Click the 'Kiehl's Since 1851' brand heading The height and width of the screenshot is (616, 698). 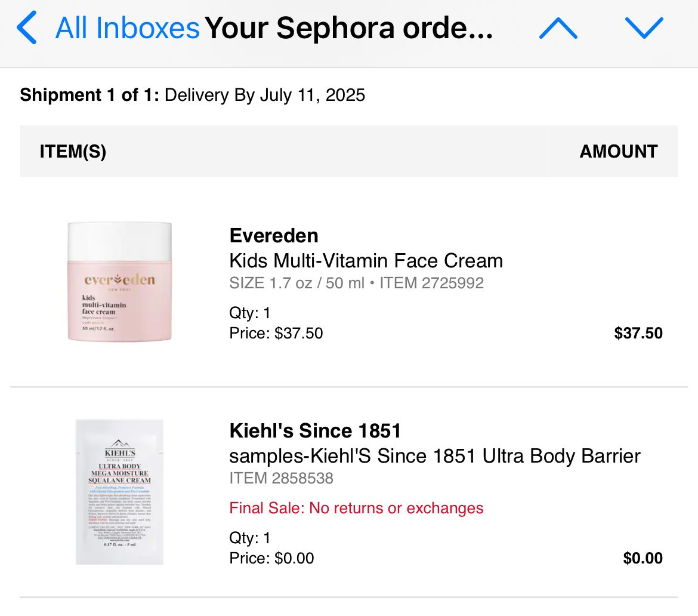(314, 430)
